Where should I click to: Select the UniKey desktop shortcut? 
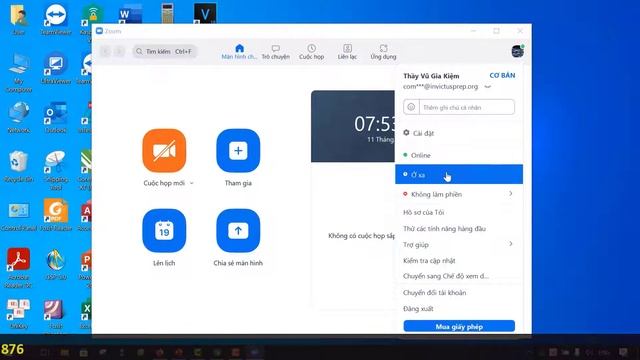click(18, 313)
